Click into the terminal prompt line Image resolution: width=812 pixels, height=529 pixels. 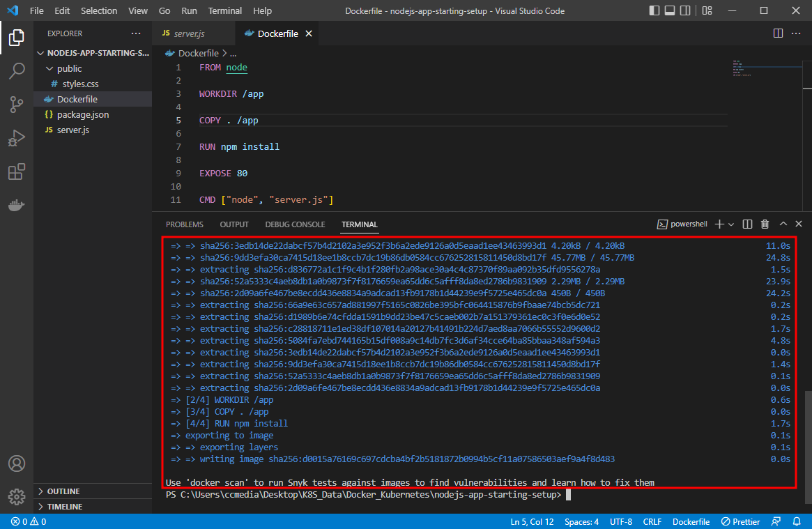tap(368, 495)
